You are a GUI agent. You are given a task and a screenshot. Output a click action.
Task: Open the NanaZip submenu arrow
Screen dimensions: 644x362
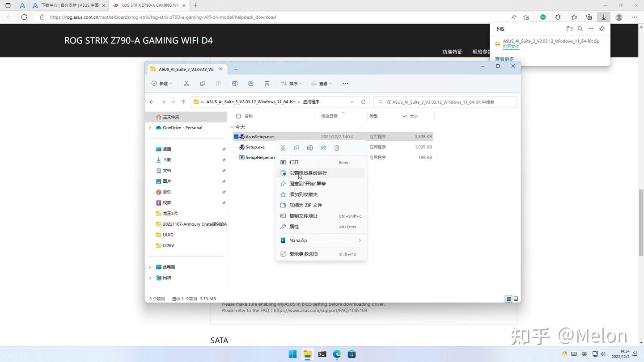point(360,240)
